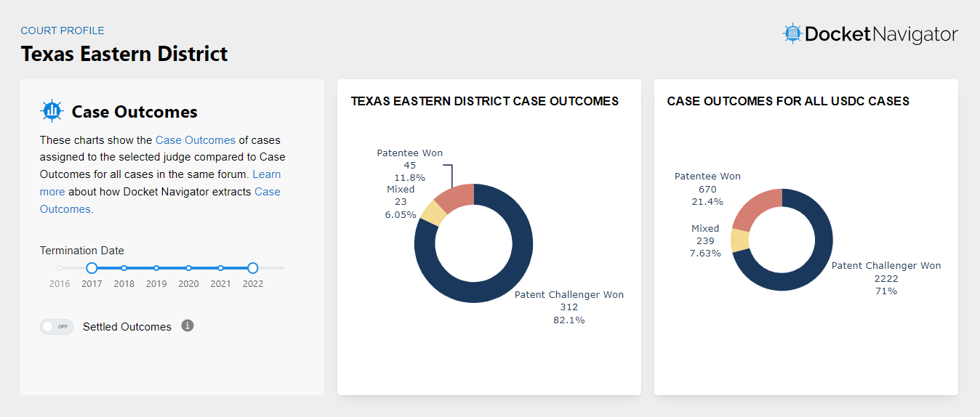
Task: Toggle the Settled Outcomes switch
Action: (57, 327)
